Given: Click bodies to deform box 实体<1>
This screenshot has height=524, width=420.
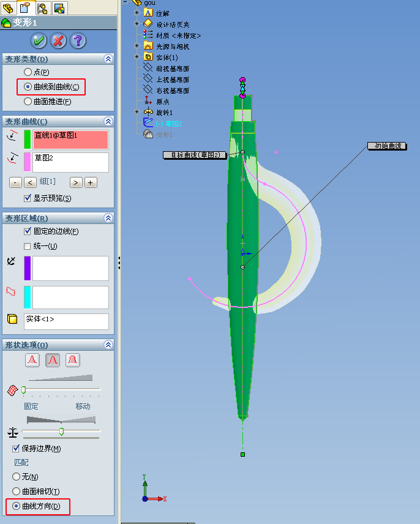Looking at the screenshot, I should point(67,321).
